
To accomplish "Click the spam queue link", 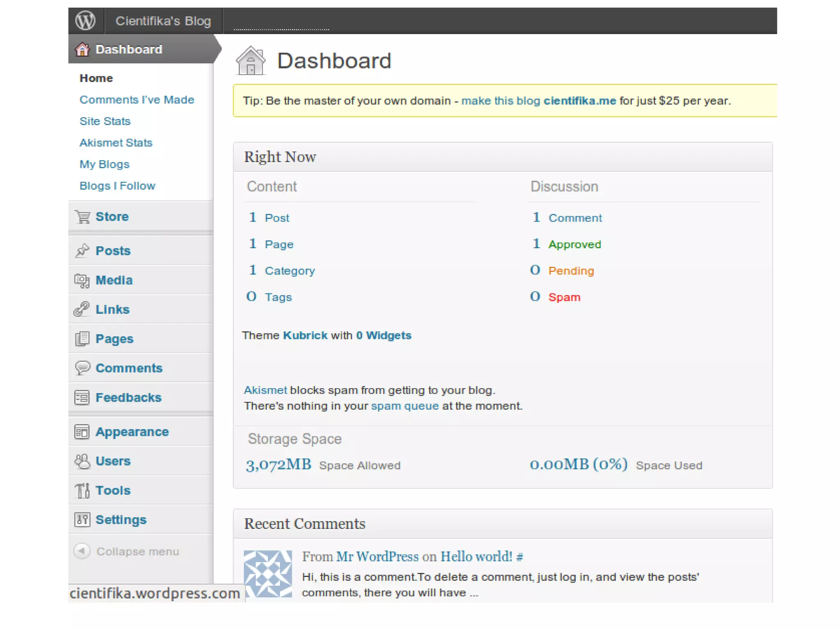I will click(x=405, y=406).
